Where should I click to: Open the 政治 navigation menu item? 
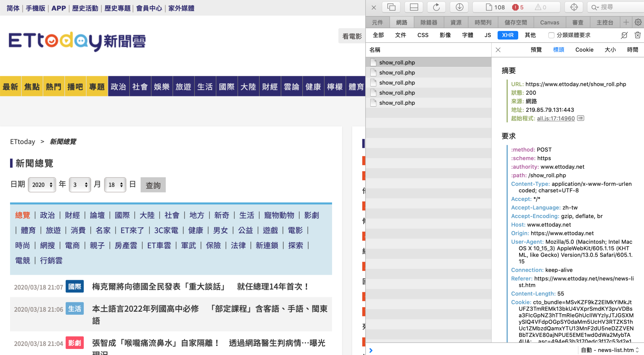[118, 87]
